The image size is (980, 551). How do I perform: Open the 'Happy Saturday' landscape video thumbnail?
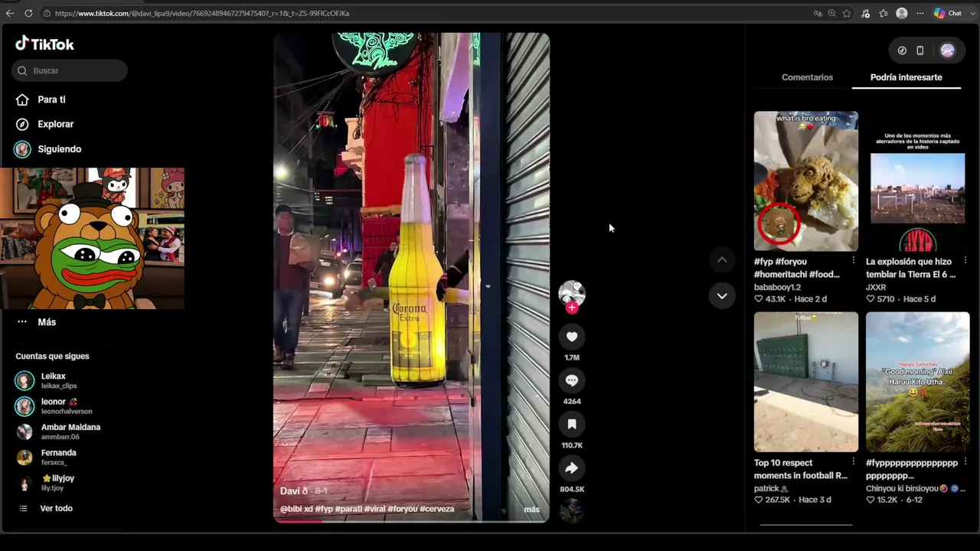[918, 382]
